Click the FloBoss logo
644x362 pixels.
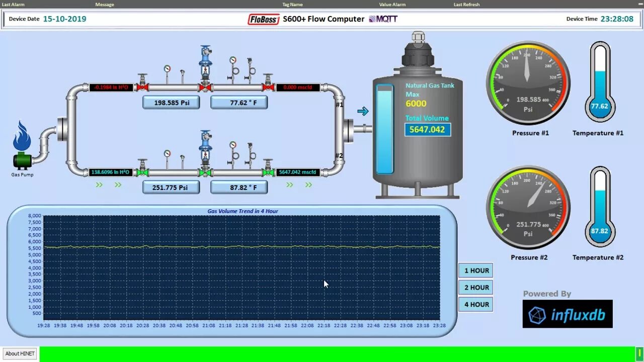tap(264, 19)
